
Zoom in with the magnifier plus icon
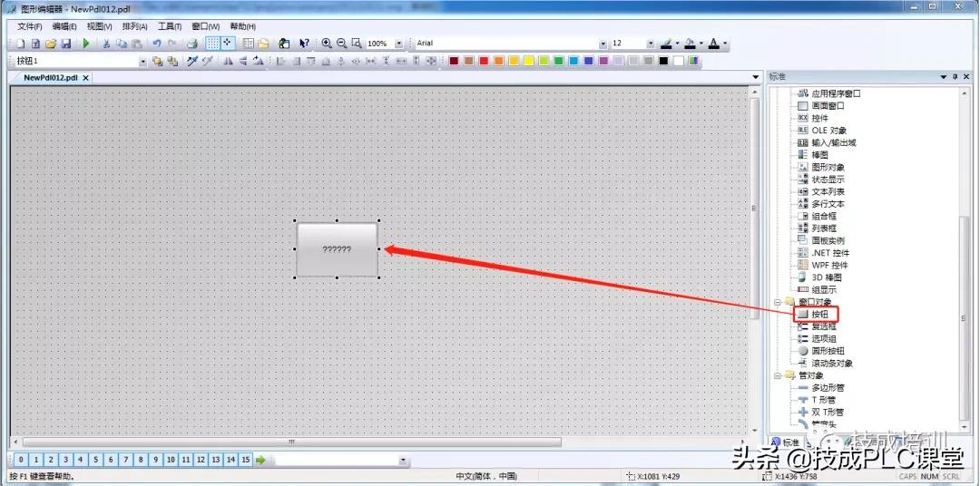(327, 44)
